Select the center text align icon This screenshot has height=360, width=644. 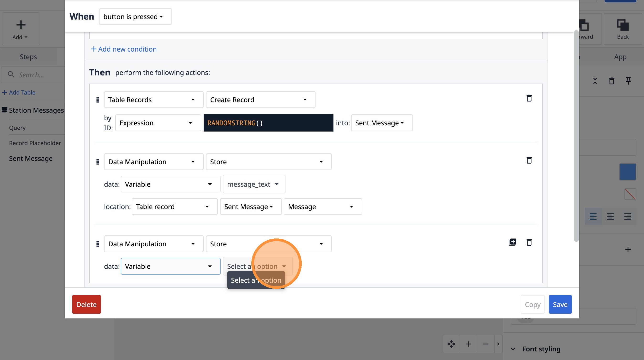point(610,217)
